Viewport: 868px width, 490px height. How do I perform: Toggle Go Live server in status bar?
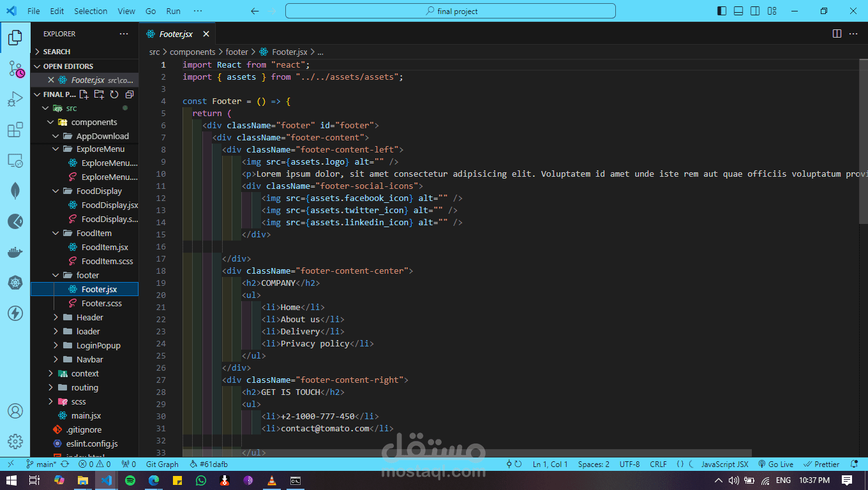click(x=776, y=464)
